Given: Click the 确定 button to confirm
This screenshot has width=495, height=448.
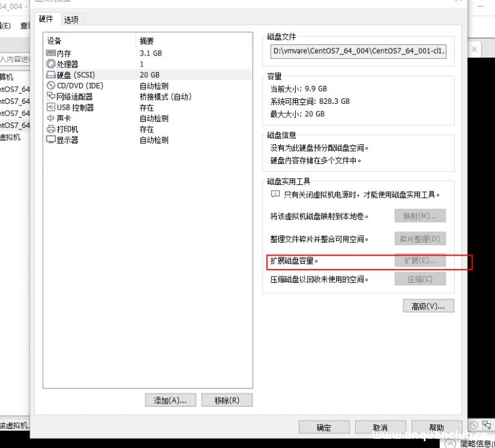Looking at the screenshot, I should pos(324,427).
